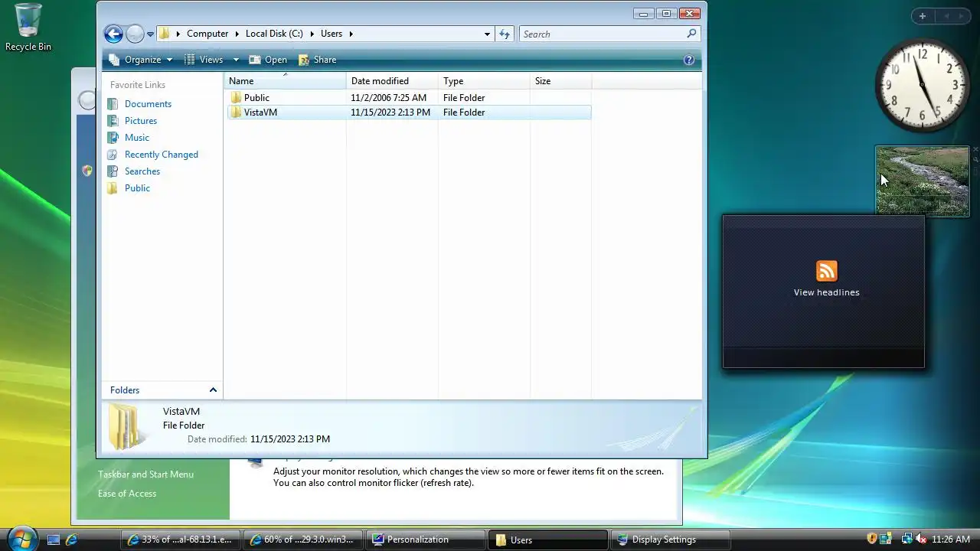Expand the arrow after Users breadcrumb
Viewport: 980px width, 551px height.
pos(351,34)
